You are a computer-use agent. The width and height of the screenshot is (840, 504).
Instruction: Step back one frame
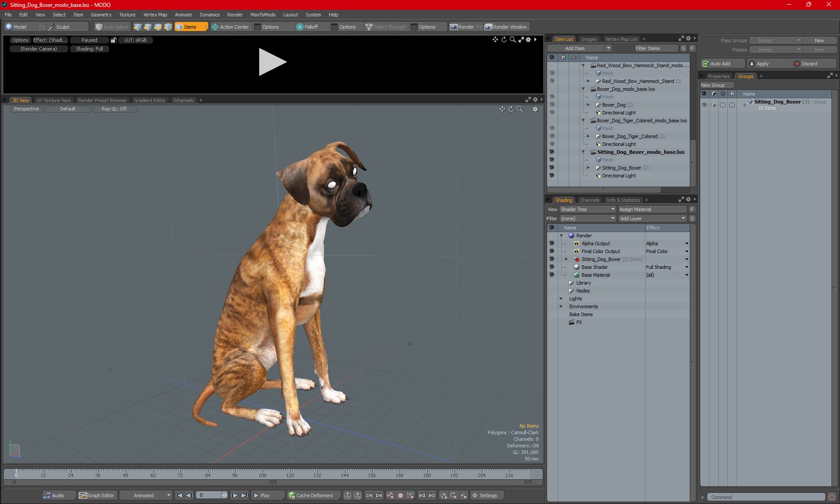pos(189,496)
